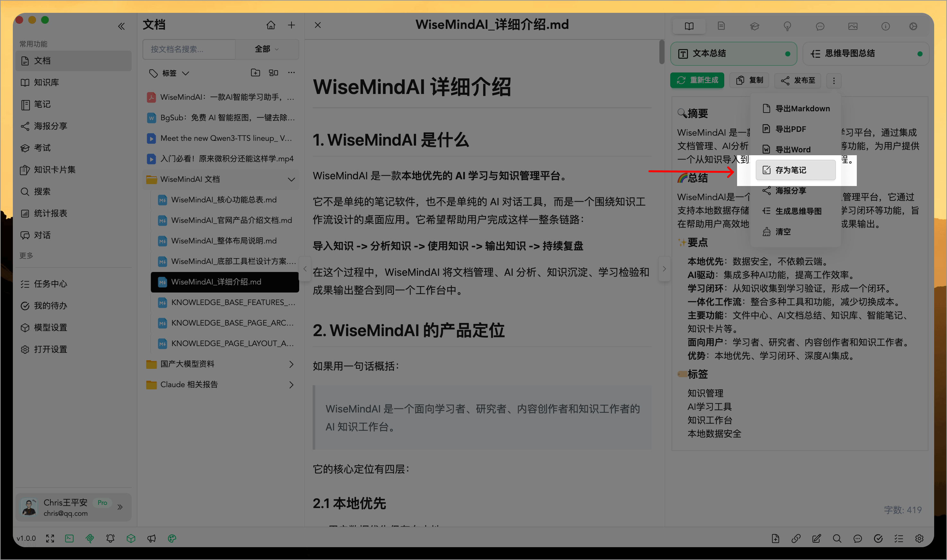Screen dimensions: 947x560
Task: Click the megaphone icon in the bottom bar
Action: tap(152, 539)
